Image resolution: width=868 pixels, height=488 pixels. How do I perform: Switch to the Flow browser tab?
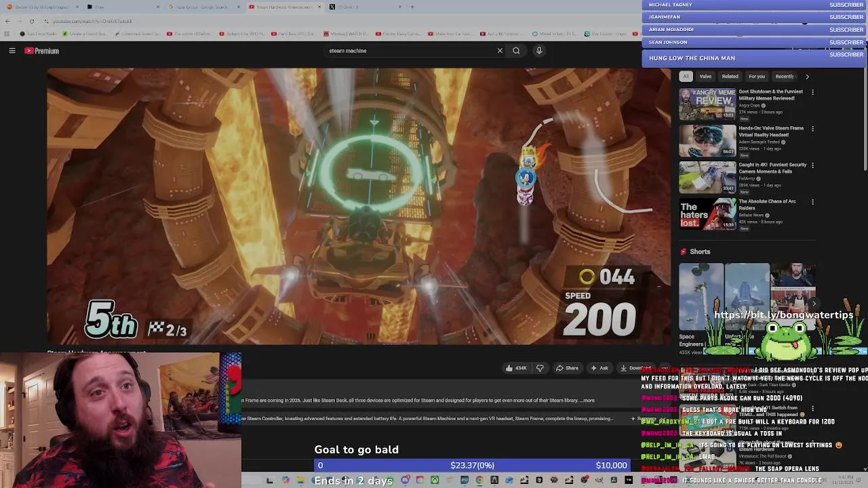(x=122, y=7)
